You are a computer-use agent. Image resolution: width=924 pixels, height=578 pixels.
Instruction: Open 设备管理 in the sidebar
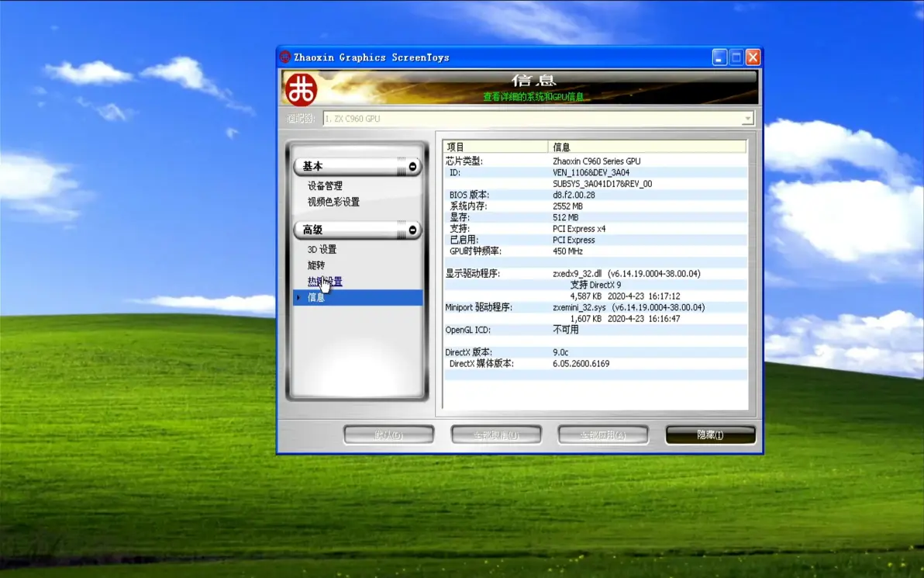coord(325,185)
